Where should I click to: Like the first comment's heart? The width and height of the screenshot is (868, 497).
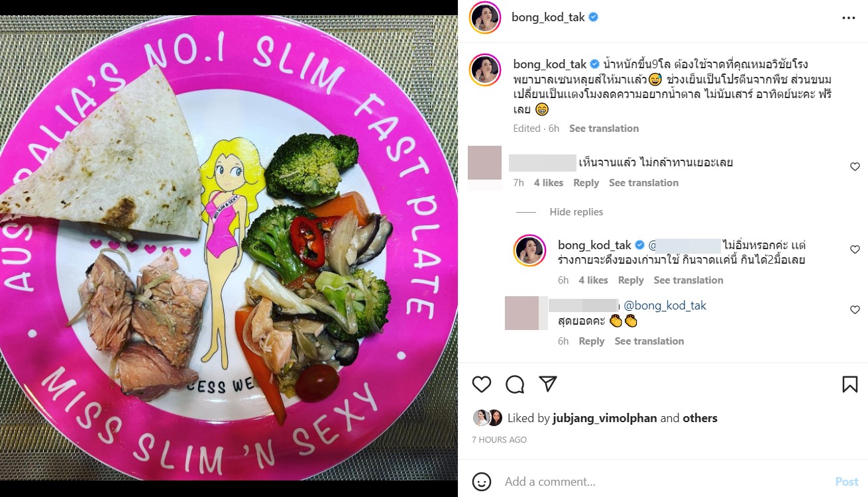point(855,167)
